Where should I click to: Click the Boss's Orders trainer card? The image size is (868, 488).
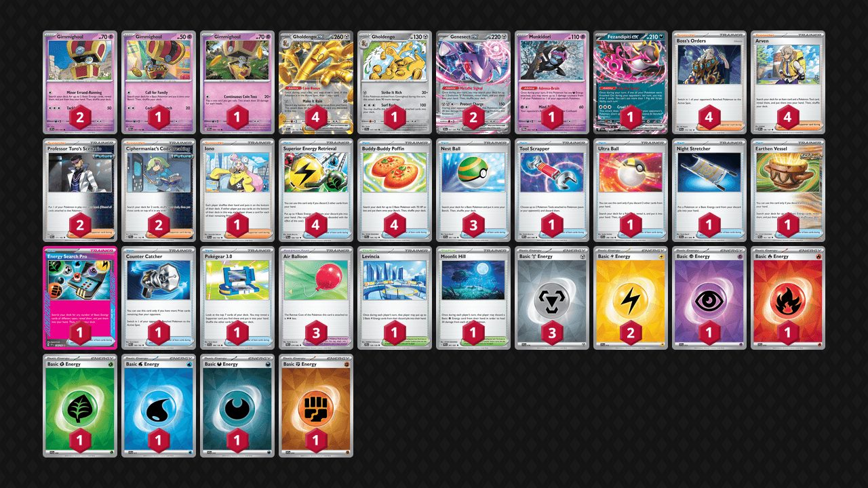pos(709,82)
